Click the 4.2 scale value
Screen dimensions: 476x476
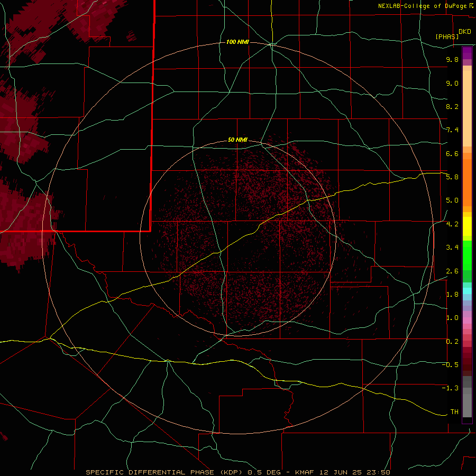452,224
